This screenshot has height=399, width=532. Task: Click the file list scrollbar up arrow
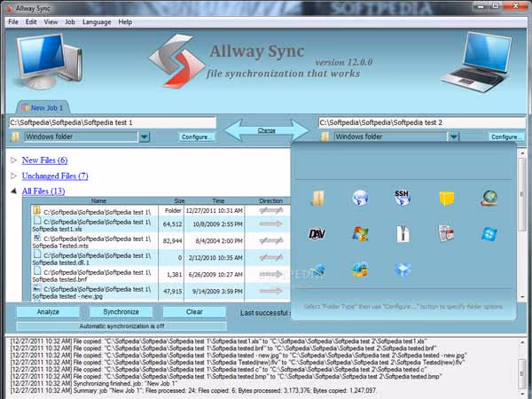pyautogui.click(x=522, y=153)
